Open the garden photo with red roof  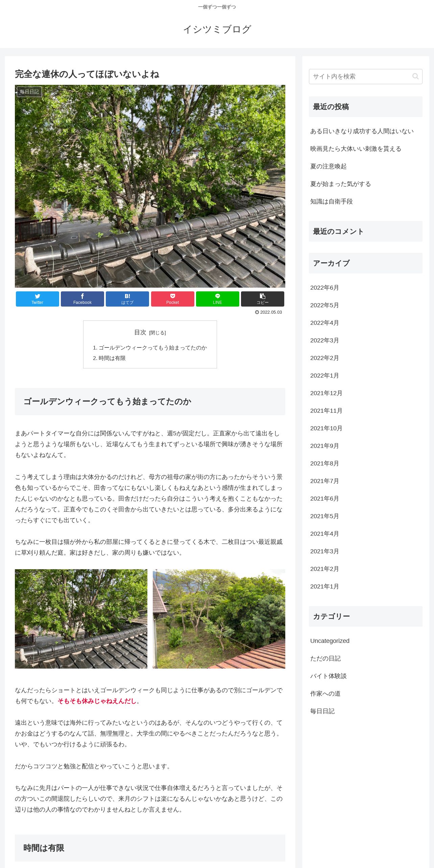tap(219, 619)
